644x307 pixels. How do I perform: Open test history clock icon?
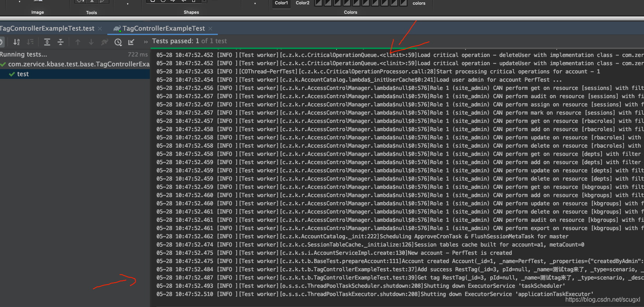click(x=118, y=42)
